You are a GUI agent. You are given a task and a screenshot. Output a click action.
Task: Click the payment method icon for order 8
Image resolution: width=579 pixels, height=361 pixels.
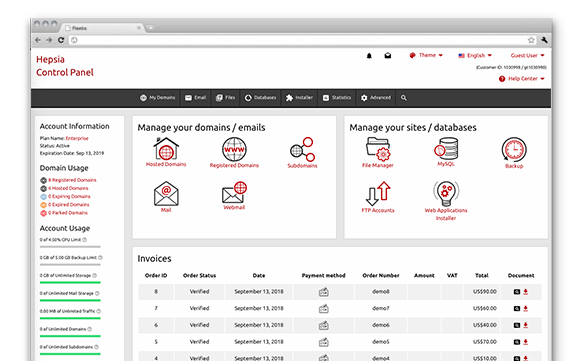tap(323, 292)
